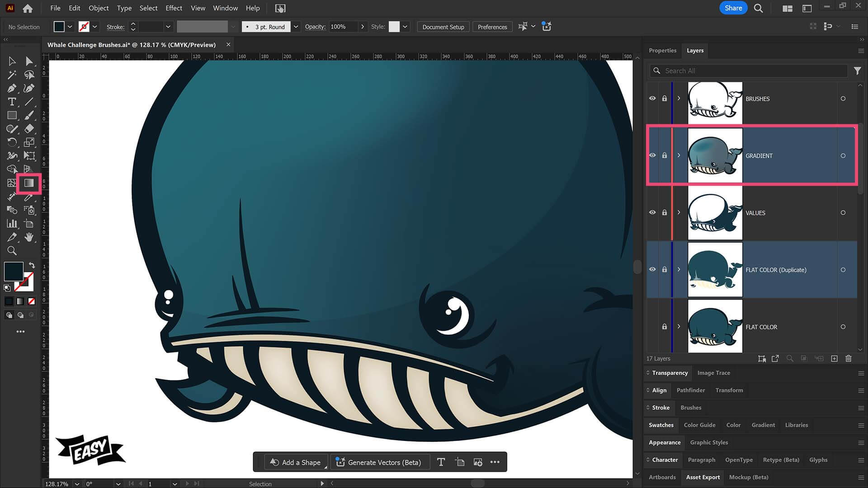This screenshot has height=488, width=868.
Task: Open more options in contextual task bar
Action: click(495, 462)
